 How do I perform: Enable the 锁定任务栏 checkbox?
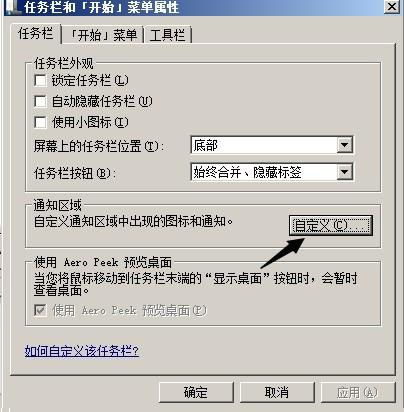[x=40, y=80]
